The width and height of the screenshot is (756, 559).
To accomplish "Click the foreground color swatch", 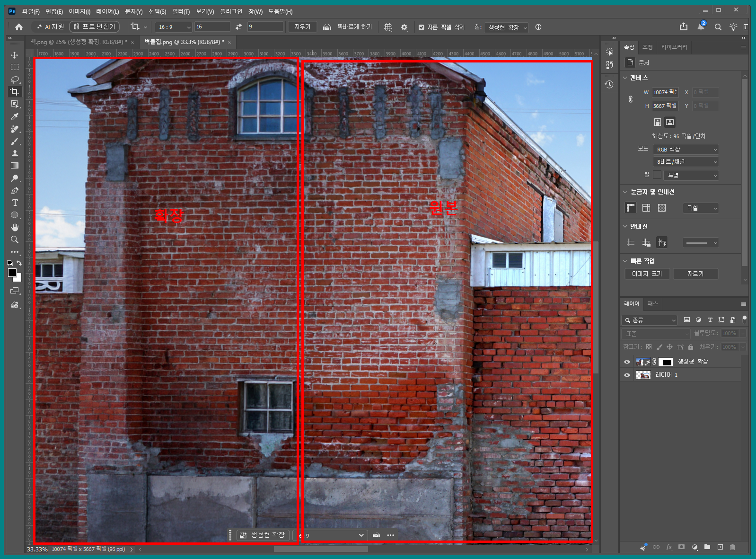I will [x=12, y=273].
